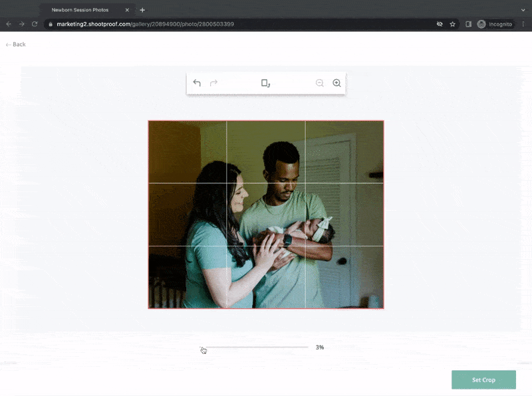Open a new browser tab
The image size is (532, 396).
(x=142, y=10)
